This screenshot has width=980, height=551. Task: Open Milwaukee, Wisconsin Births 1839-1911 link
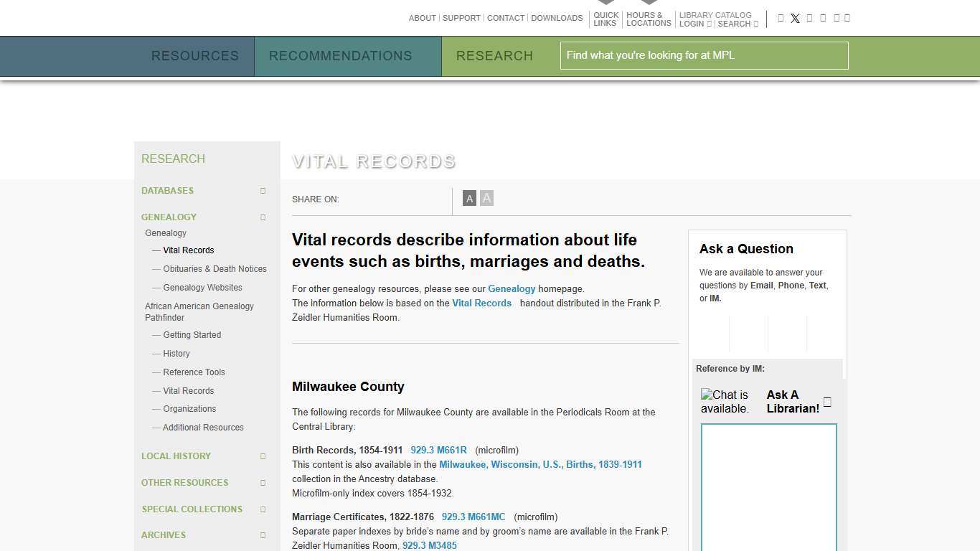coord(540,465)
